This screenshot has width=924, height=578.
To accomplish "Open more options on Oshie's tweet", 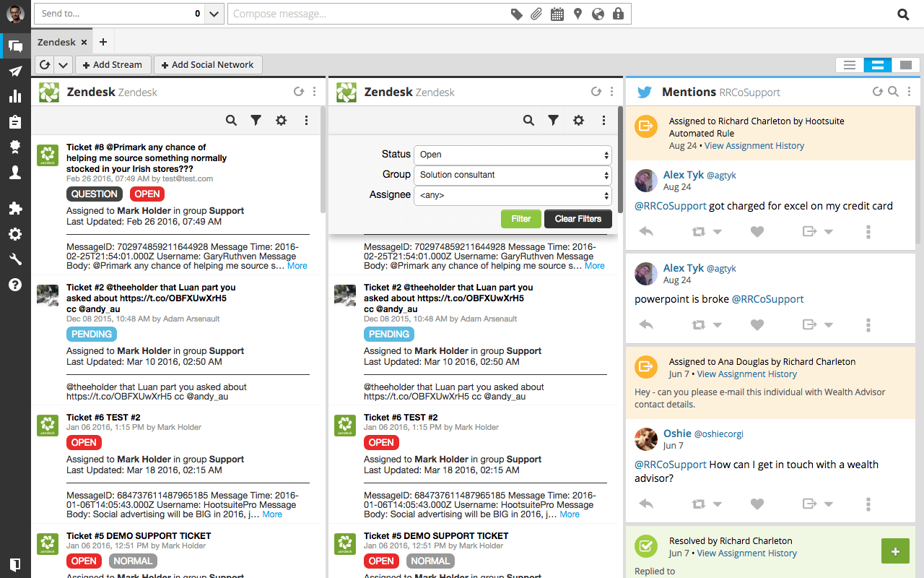I will (868, 504).
